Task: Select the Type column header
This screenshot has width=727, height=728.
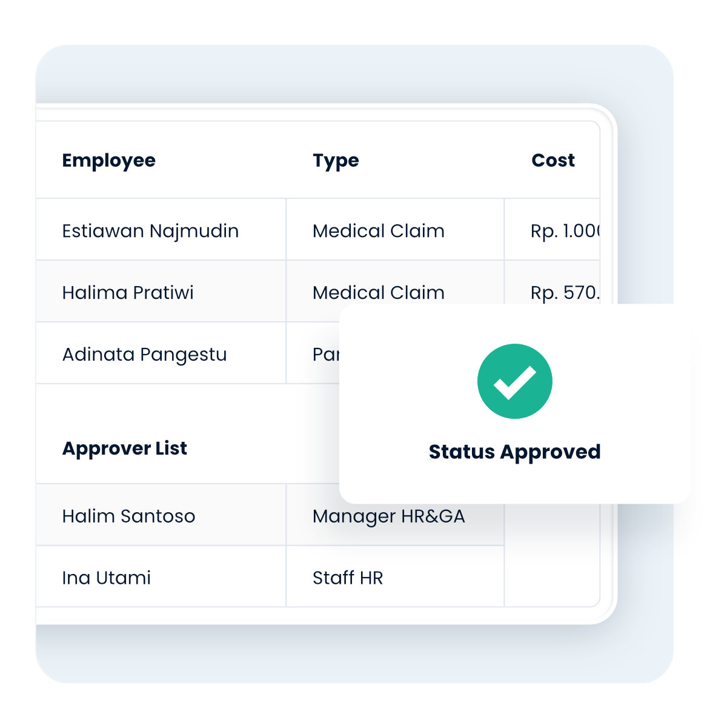Action: pos(336,161)
